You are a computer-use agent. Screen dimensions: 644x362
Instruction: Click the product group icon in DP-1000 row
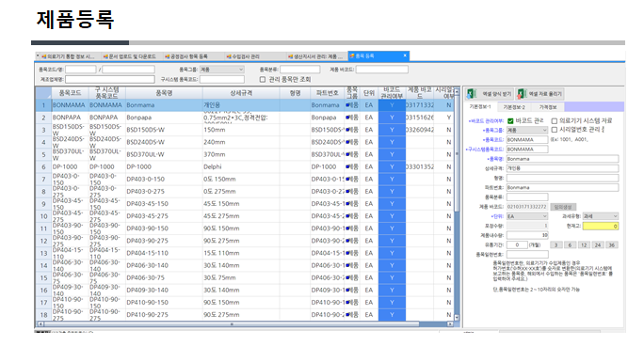[348, 166]
